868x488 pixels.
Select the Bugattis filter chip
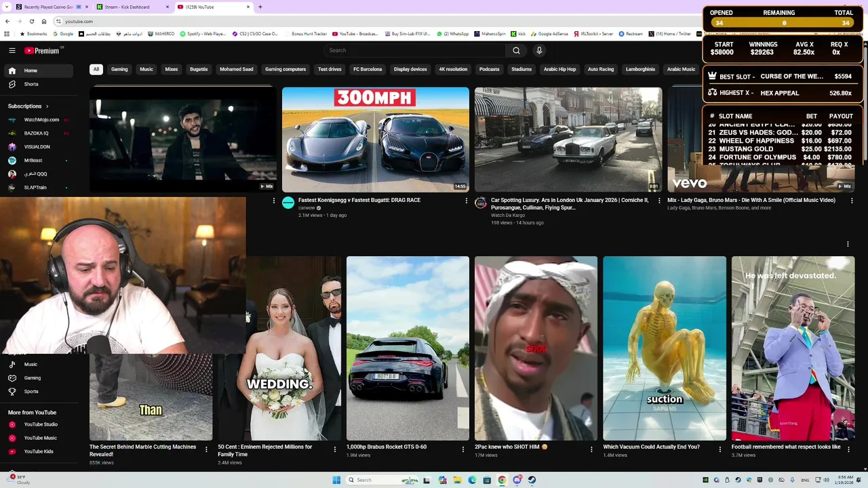point(199,69)
